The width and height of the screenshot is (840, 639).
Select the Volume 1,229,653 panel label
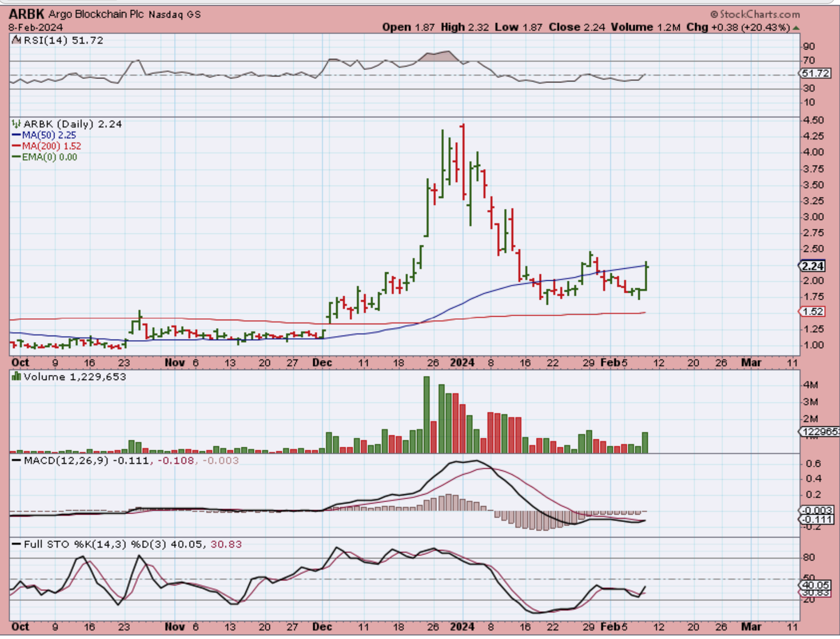[x=75, y=377]
